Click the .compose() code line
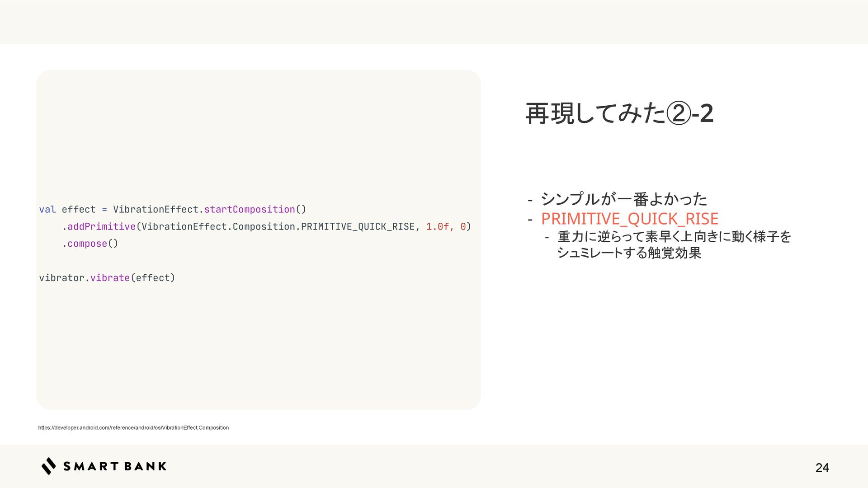 click(x=90, y=244)
